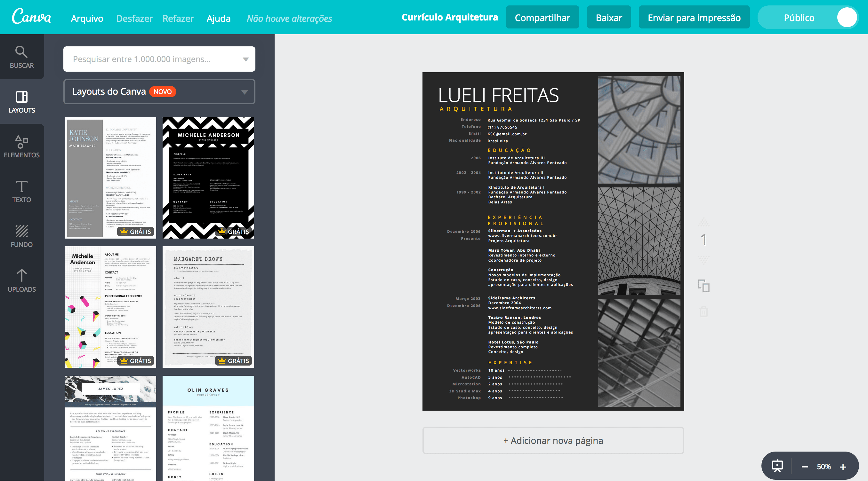Select the Margaret Brown layout thumbnail
Viewport: 868px width, 481px height.
[208, 307]
